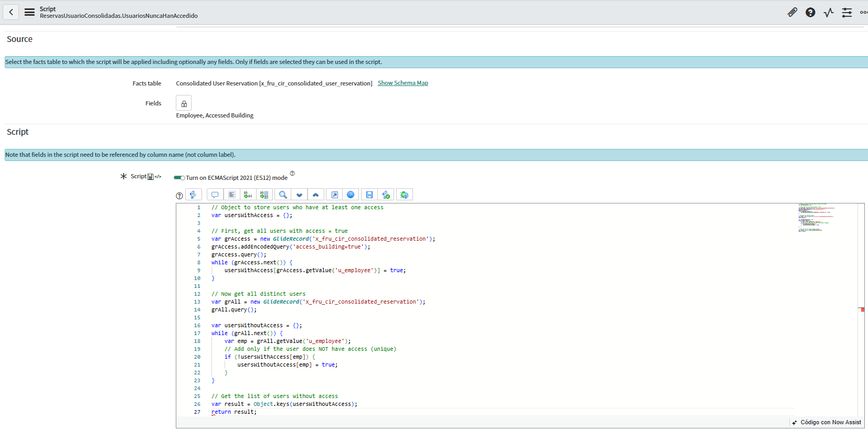
Task: Go back using the left chevron button
Action: pyautogui.click(x=11, y=12)
